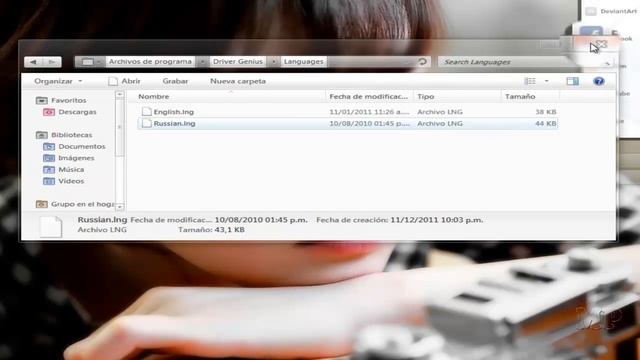640x360 pixels.
Task: Navigate to Driver Genius breadcrumb
Action: (x=238, y=62)
